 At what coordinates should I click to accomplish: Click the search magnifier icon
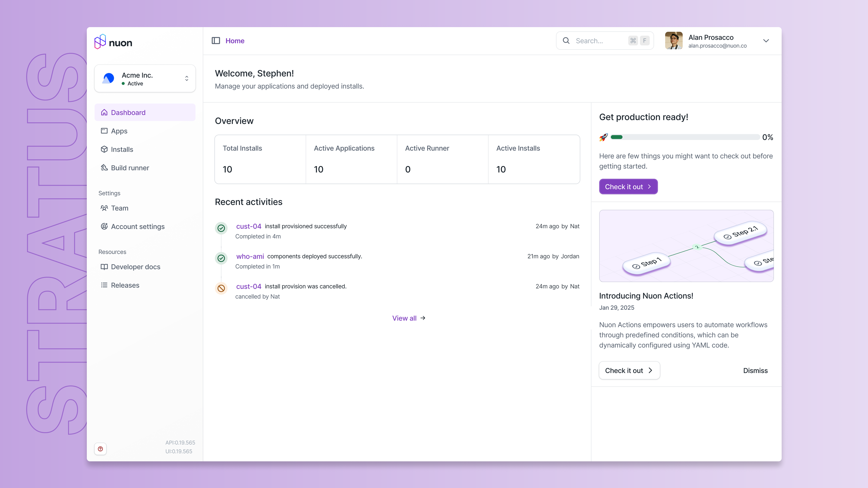tap(566, 41)
